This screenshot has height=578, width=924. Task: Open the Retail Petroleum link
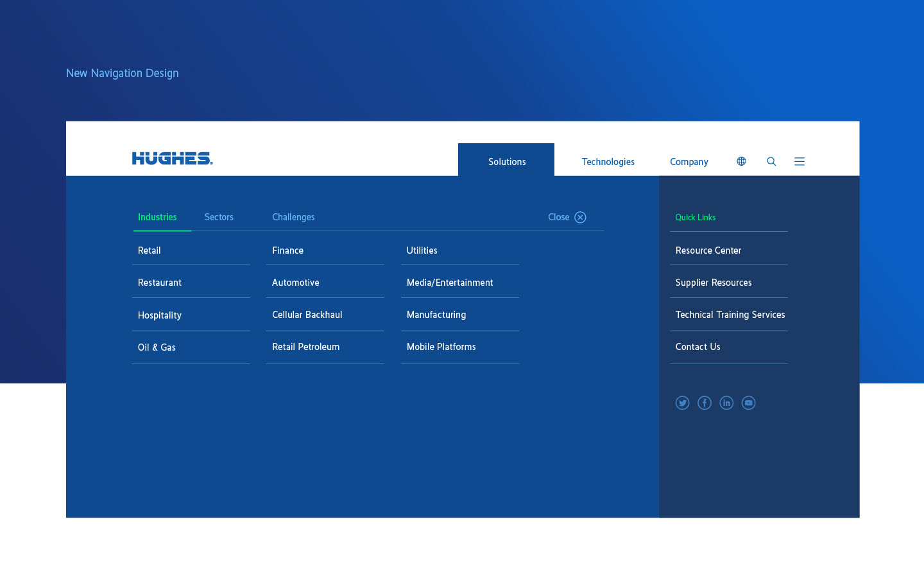pyautogui.click(x=306, y=347)
